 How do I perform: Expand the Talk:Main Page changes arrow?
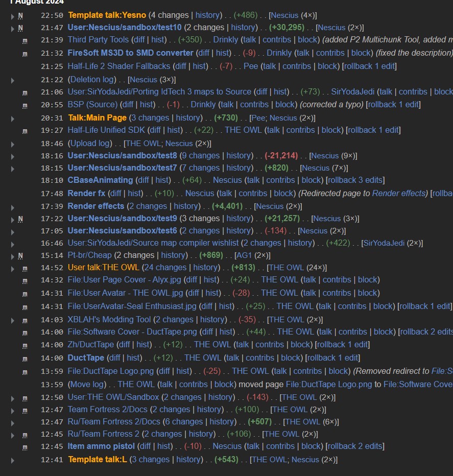pos(12,118)
